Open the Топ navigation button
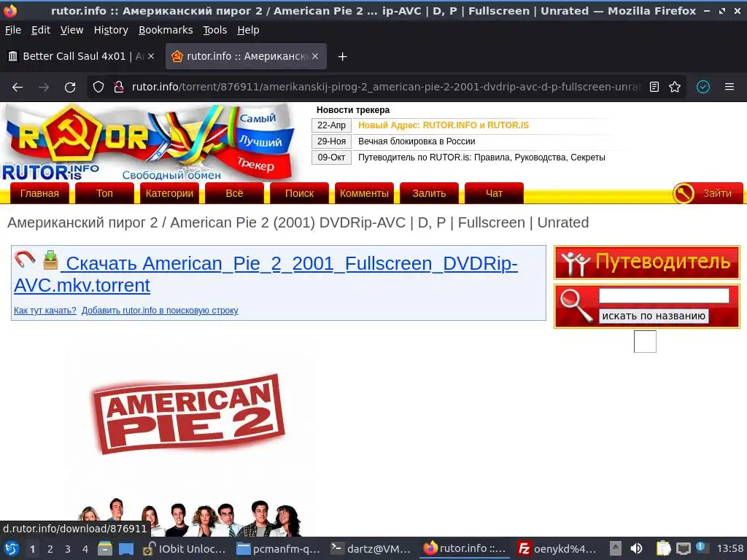Screen dimensions: 747x560 point(104,193)
